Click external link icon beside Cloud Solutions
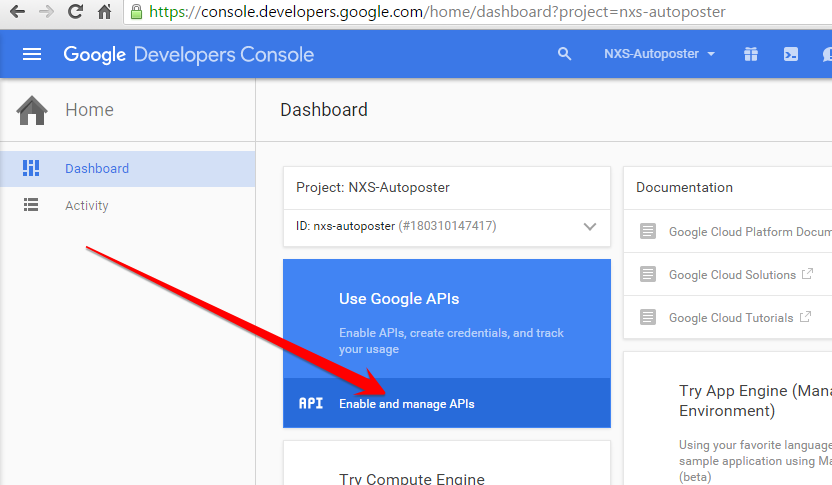The image size is (832, 485). 807,274
